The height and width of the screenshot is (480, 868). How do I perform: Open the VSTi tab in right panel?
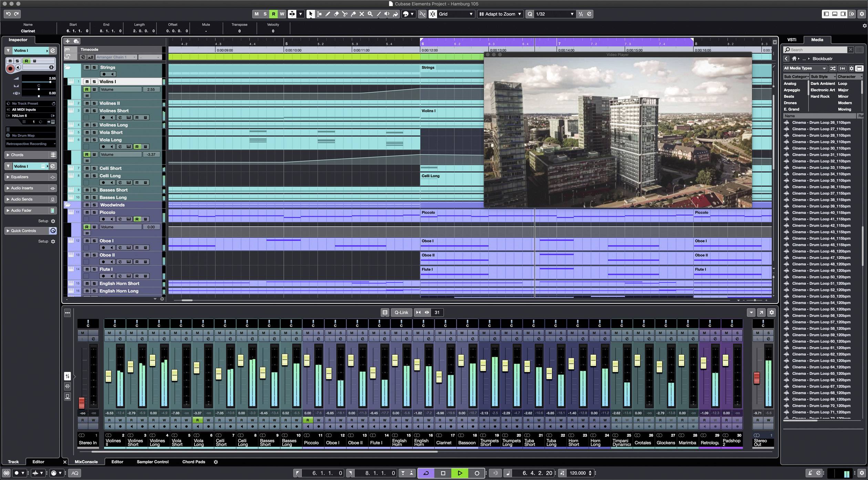pyautogui.click(x=792, y=40)
